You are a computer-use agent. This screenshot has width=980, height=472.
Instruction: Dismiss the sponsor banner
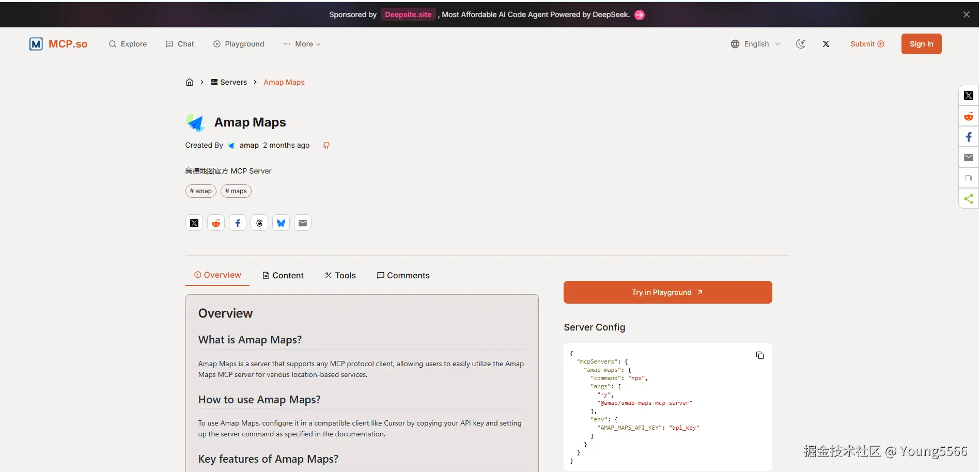click(x=967, y=14)
